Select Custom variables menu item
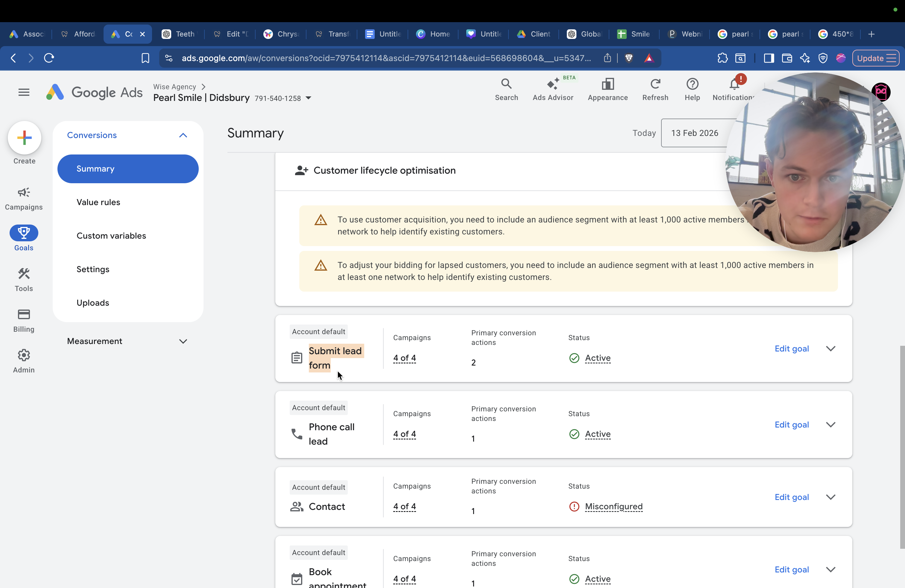 click(x=111, y=235)
